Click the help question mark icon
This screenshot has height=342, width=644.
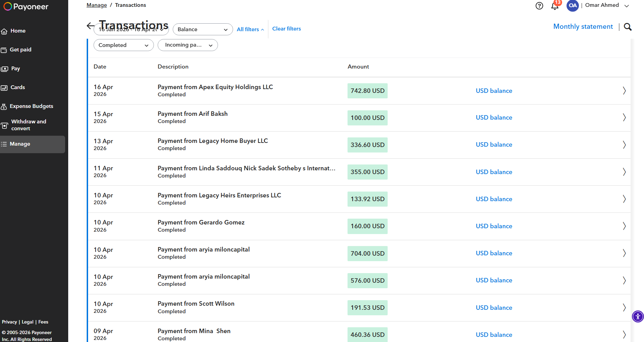[539, 6]
